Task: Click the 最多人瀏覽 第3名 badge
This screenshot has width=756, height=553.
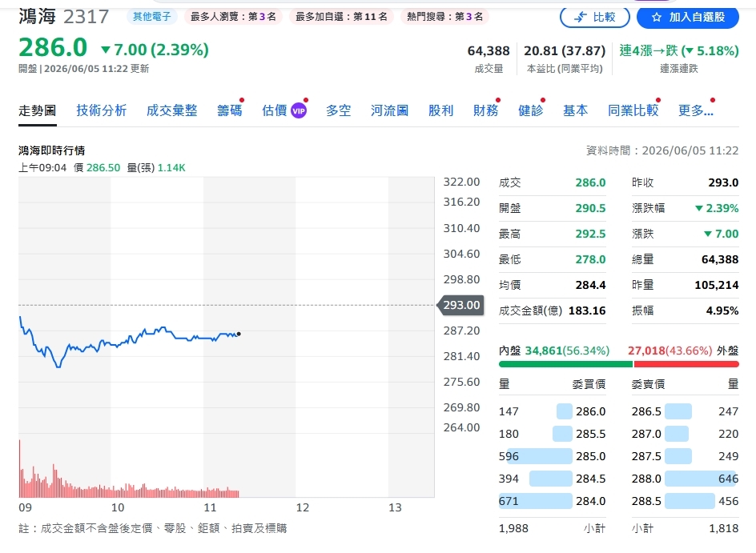Action: click(x=233, y=16)
